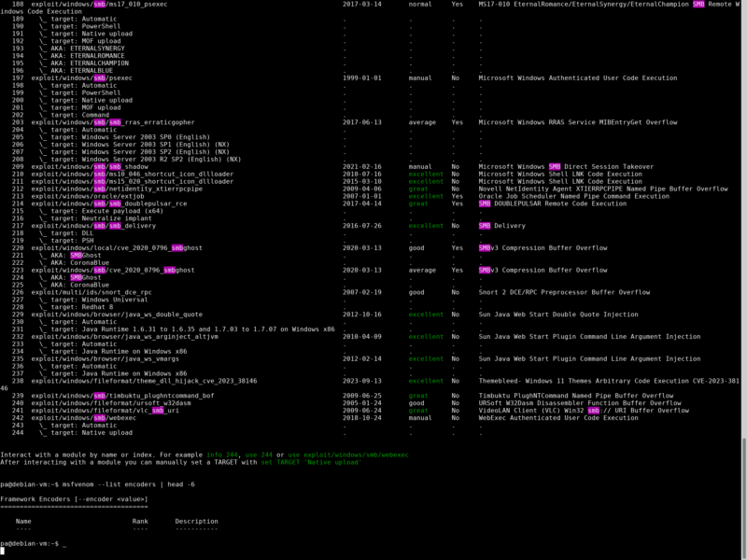
Task: Select java_ws_double_quote module path
Action: coord(117,315)
